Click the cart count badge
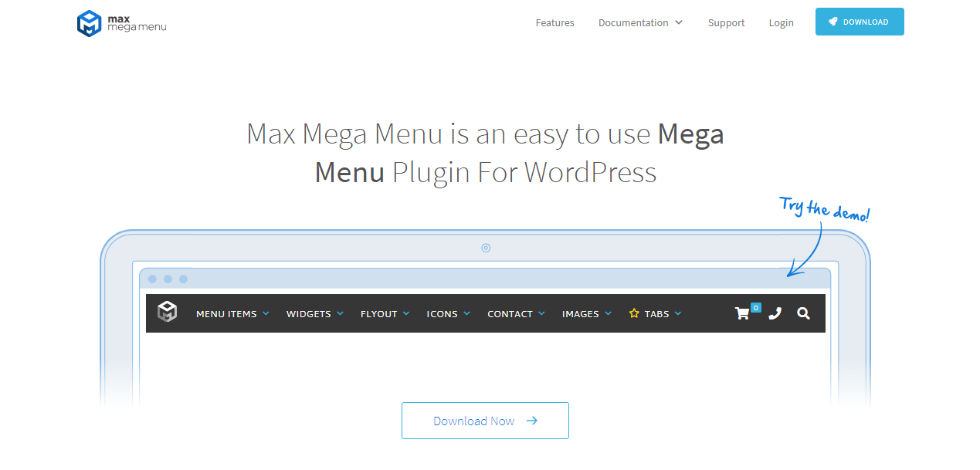 coord(756,307)
